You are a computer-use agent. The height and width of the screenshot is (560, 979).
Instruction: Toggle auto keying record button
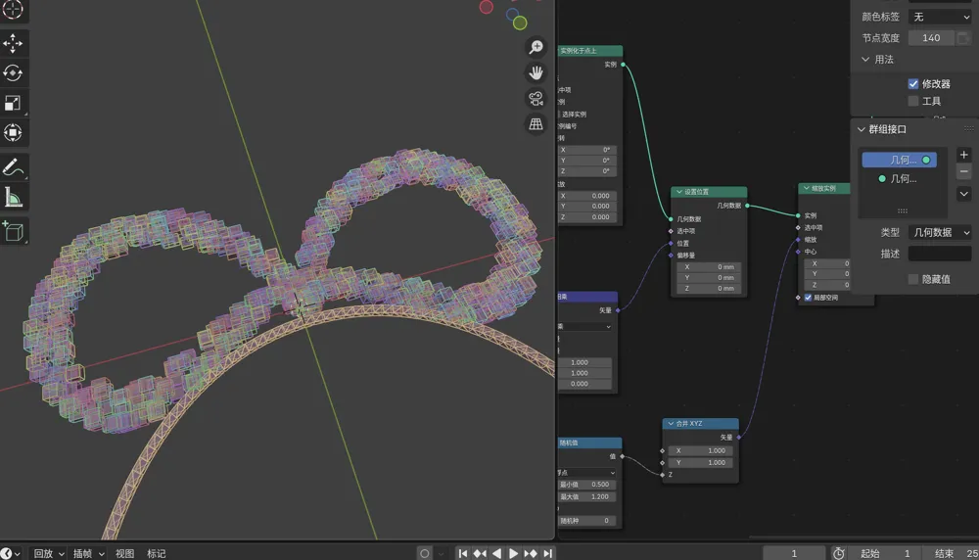click(425, 553)
